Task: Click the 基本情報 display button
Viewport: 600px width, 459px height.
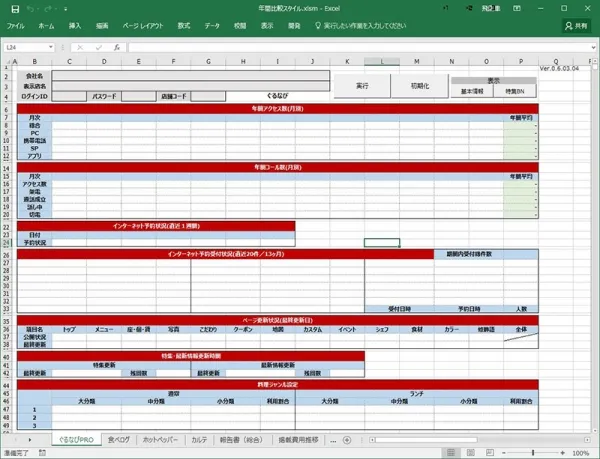Action: click(472, 91)
